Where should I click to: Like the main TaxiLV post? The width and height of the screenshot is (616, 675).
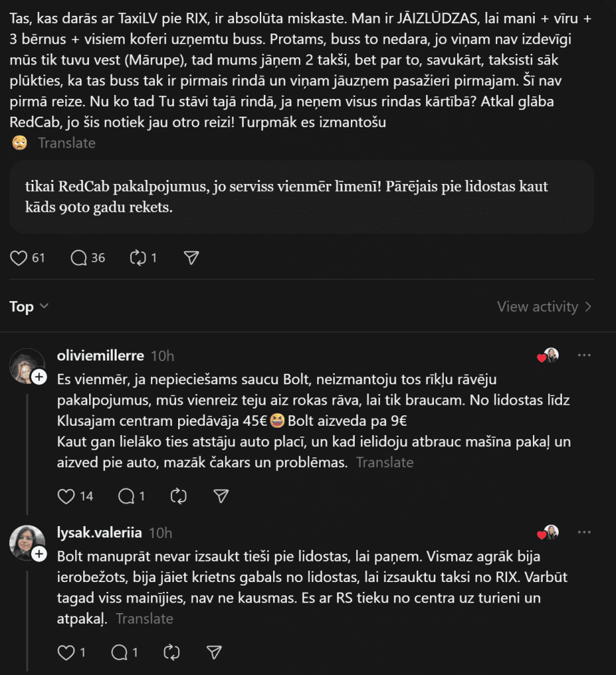pyautogui.click(x=19, y=258)
